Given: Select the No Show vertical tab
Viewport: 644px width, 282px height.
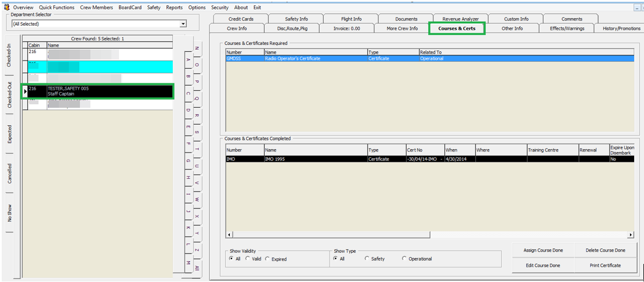Looking at the screenshot, I should pos(10,213).
